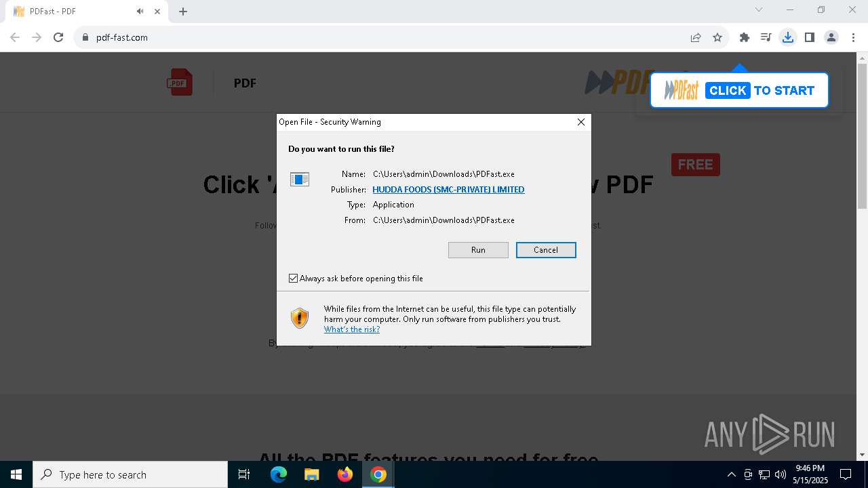Viewport: 868px width, 488px height.
Task: Click the application file icon in dialog
Action: 300,179
